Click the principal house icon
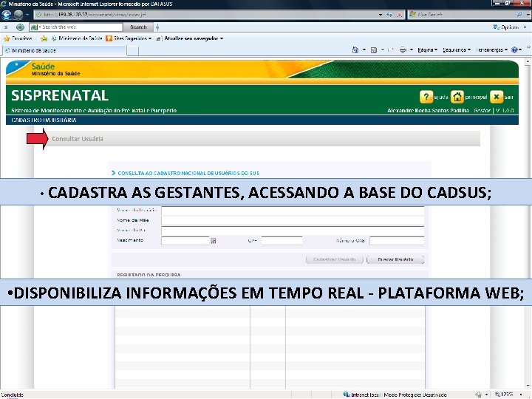This screenshot has width=532, height=399. pyautogui.click(x=457, y=97)
